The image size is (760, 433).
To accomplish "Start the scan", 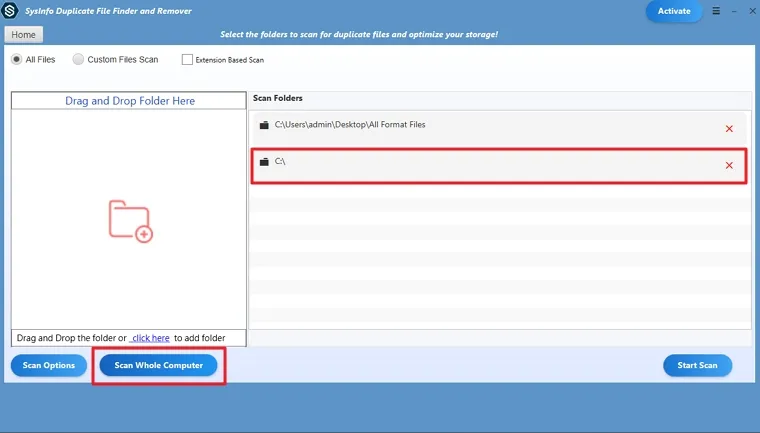I will pyautogui.click(x=697, y=365).
